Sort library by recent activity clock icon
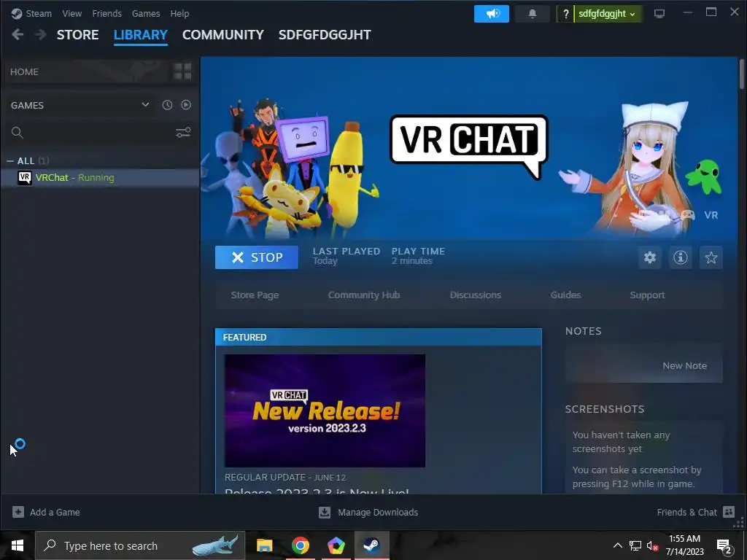This screenshot has height=560, width=747. coord(167,105)
